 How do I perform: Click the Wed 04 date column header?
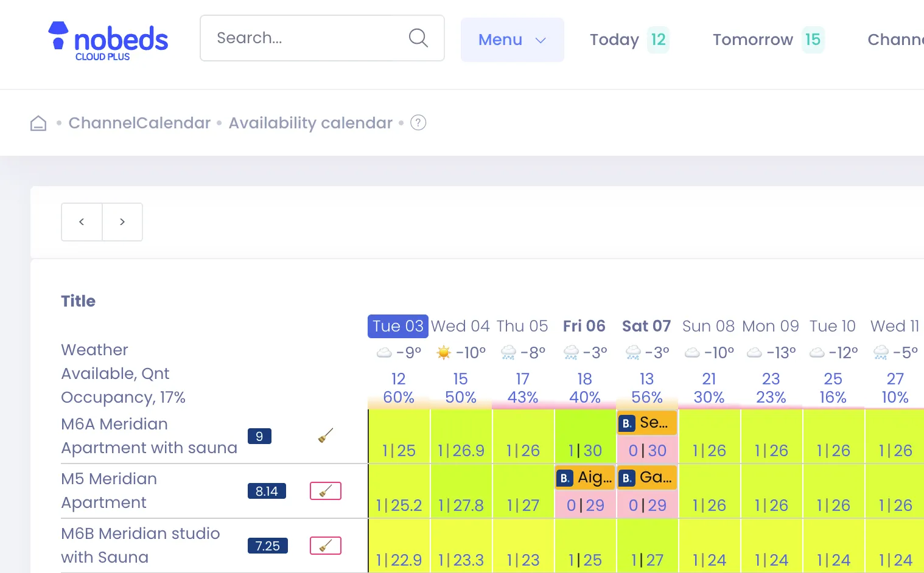(x=460, y=326)
